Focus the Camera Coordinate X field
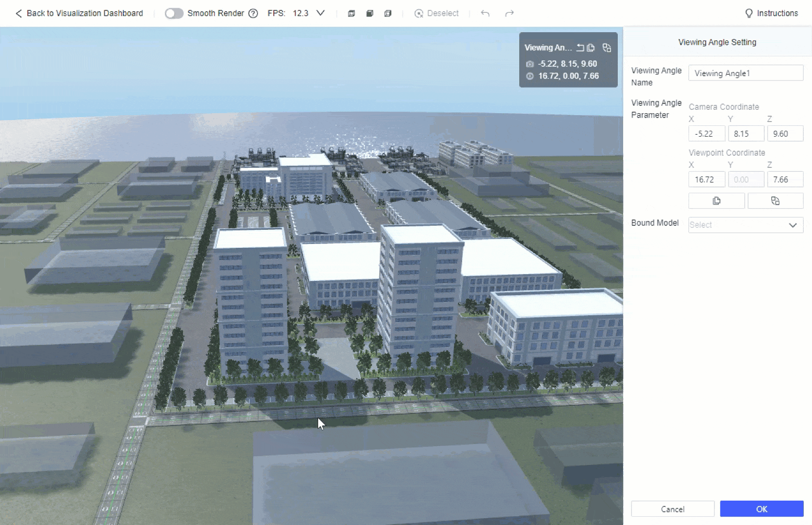Screen dimensions: 812x525 tap(707, 134)
